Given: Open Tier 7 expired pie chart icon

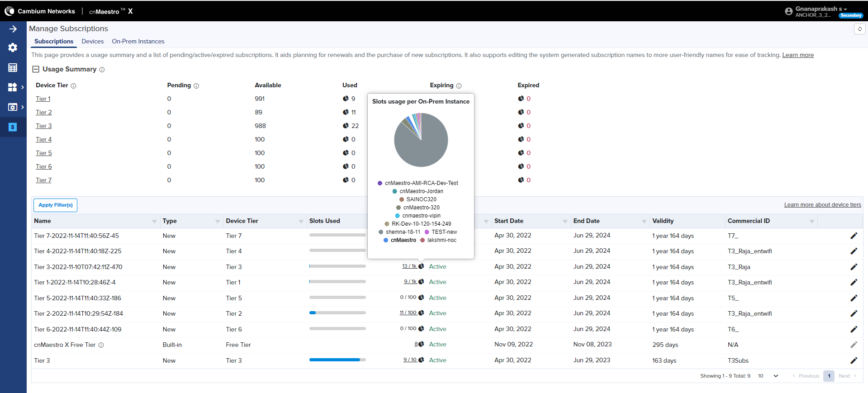Looking at the screenshot, I should (521, 180).
